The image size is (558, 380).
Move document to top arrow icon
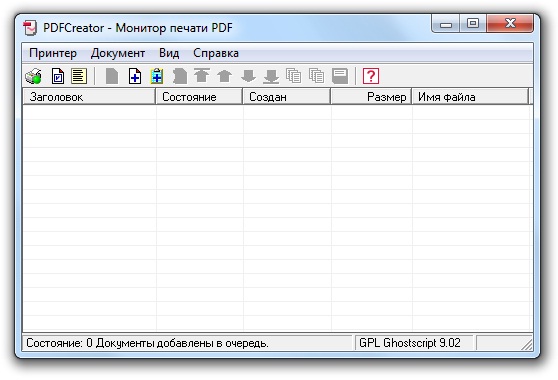(x=202, y=76)
